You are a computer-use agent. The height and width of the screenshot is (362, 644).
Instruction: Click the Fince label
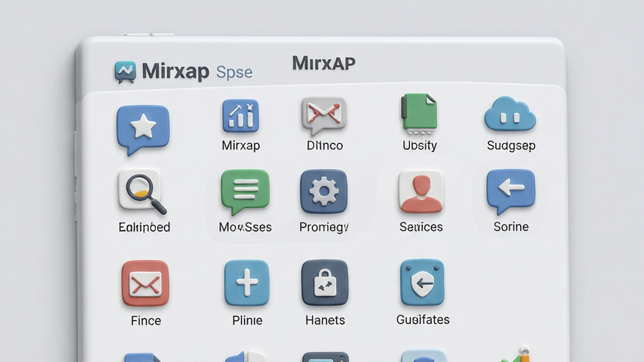pos(146,321)
